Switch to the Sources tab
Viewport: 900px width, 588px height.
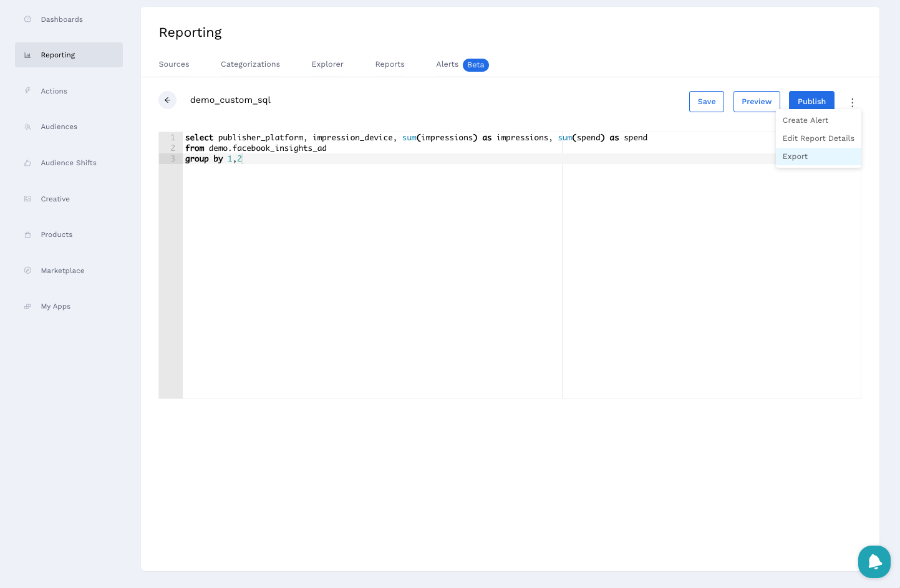174,64
